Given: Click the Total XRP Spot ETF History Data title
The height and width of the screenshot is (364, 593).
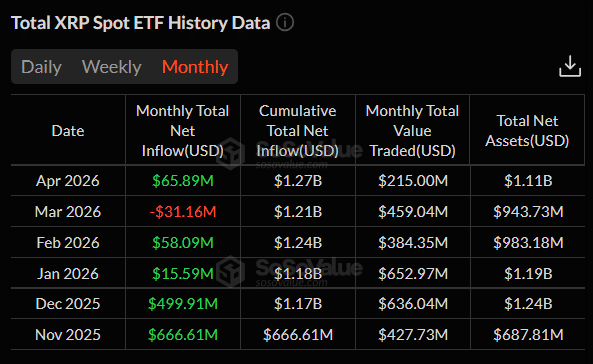Looking at the screenshot, I should (x=141, y=23).
